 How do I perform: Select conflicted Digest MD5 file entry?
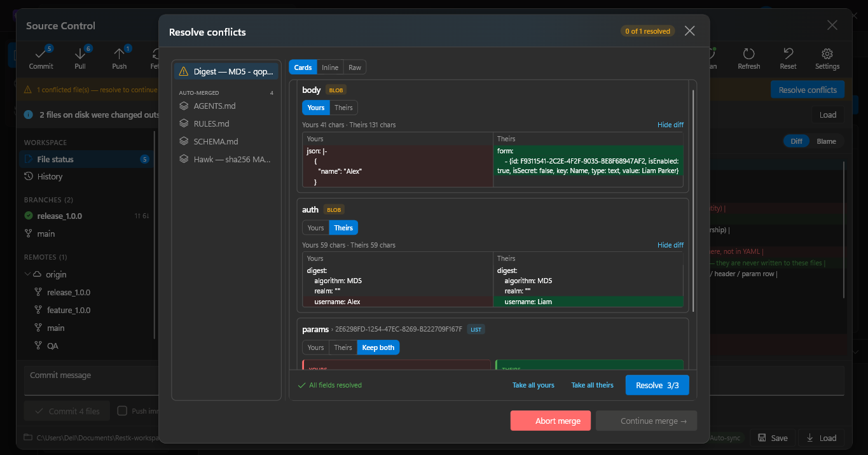[226, 71]
